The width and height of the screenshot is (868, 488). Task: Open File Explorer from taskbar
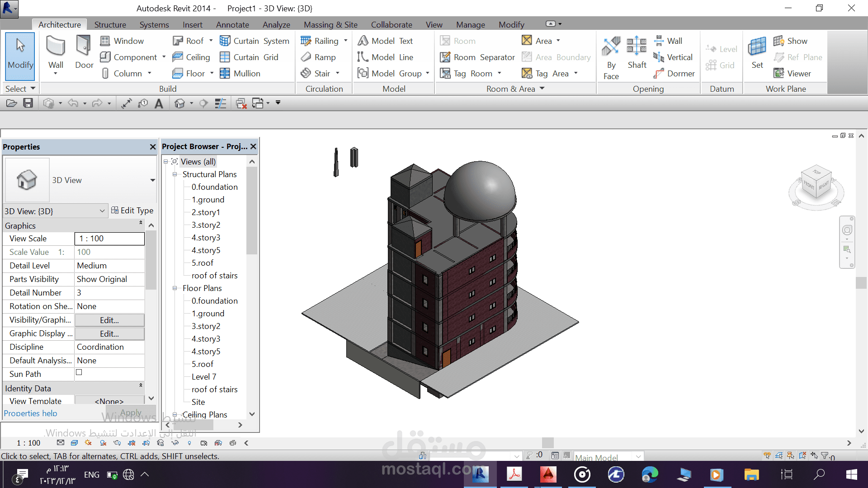(x=751, y=474)
